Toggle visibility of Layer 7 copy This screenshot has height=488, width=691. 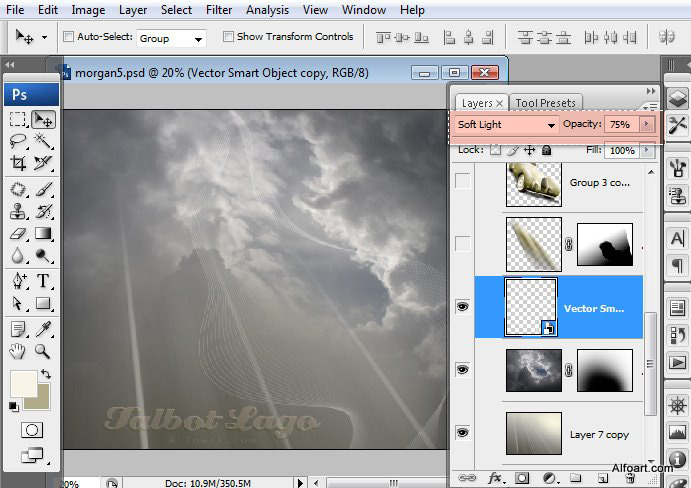(462, 432)
